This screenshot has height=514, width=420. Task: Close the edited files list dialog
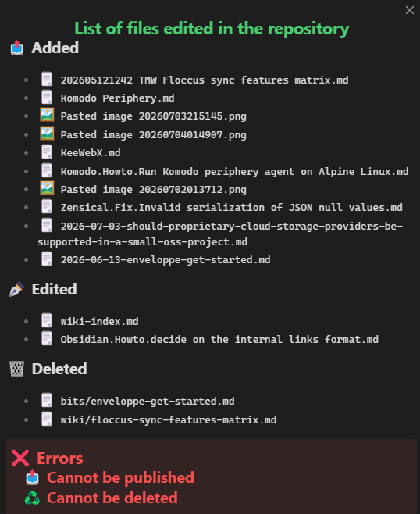click(x=410, y=10)
